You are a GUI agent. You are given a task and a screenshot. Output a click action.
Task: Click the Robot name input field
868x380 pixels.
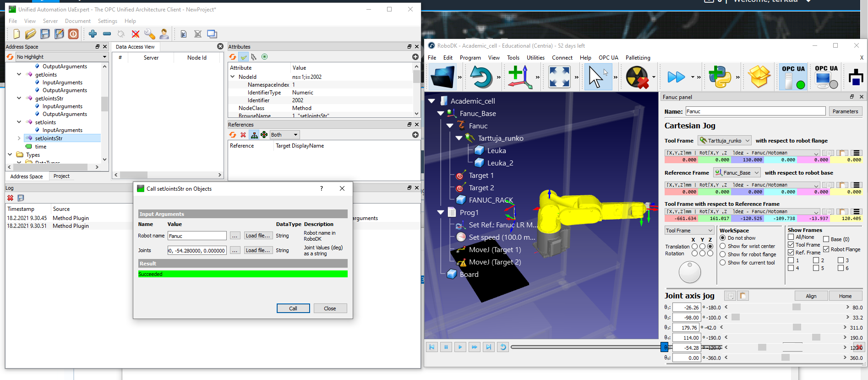[197, 236]
